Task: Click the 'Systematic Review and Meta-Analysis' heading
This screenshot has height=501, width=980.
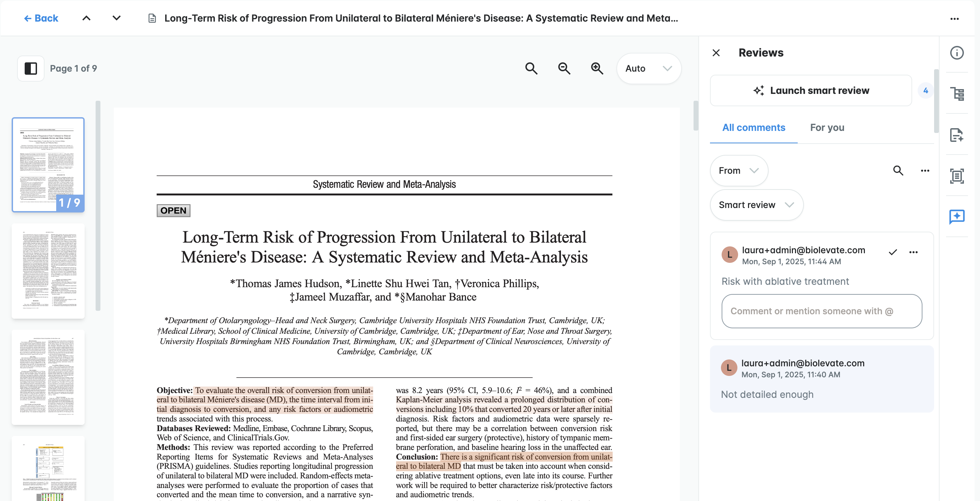Action: point(384,184)
